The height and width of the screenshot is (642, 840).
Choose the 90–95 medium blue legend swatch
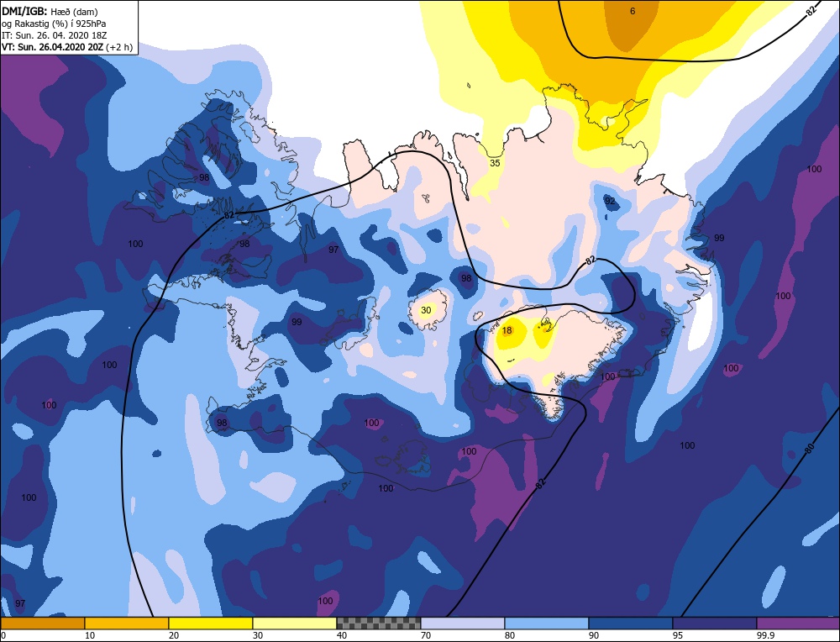(x=631, y=624)
